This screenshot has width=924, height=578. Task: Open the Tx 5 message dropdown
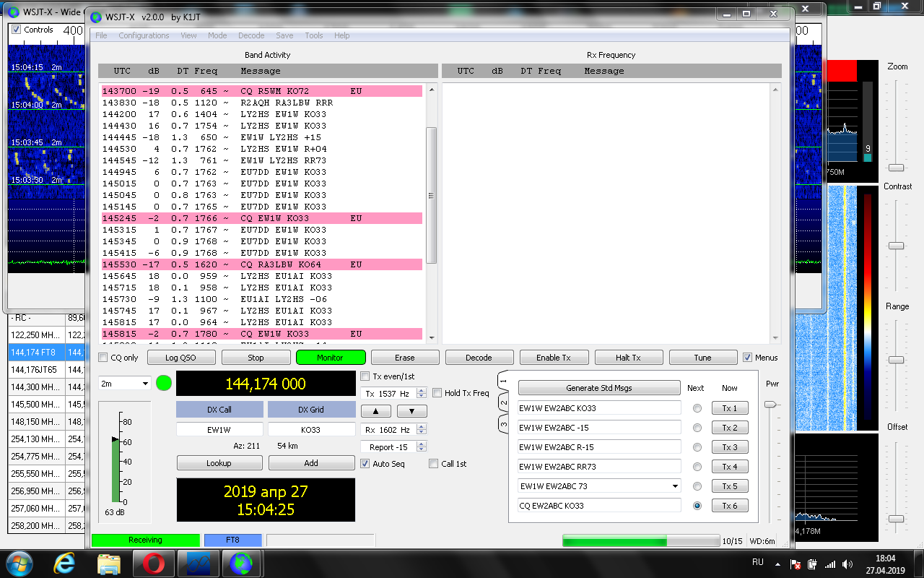[675, 486]
